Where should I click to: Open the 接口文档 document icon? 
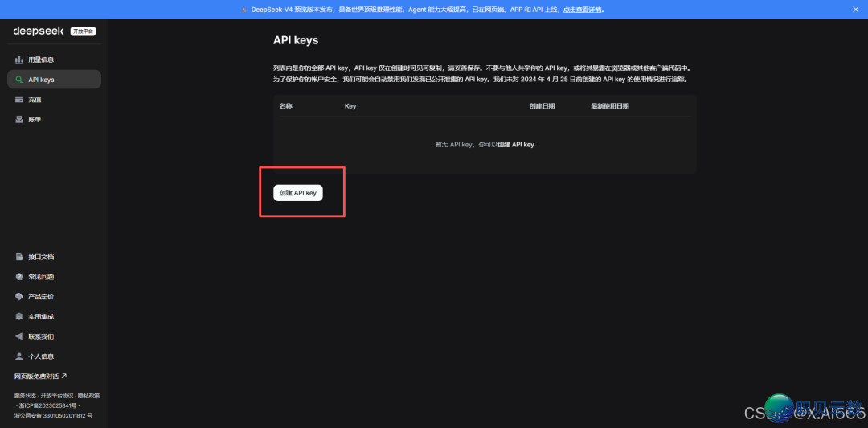tap(18, 257)
